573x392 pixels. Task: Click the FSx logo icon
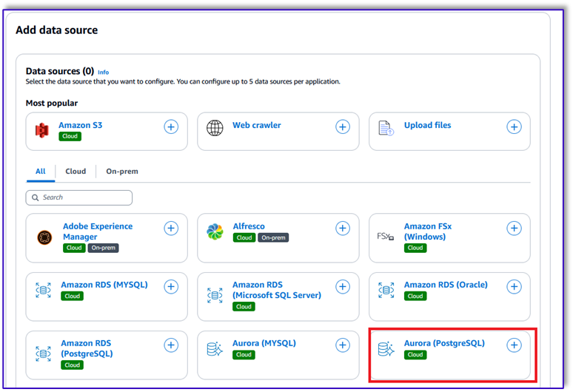(x=386, y=237)
